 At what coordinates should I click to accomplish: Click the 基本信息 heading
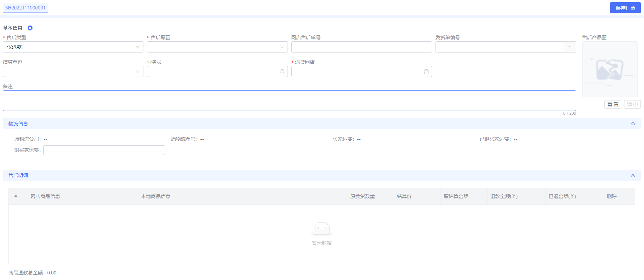point(13,28)
